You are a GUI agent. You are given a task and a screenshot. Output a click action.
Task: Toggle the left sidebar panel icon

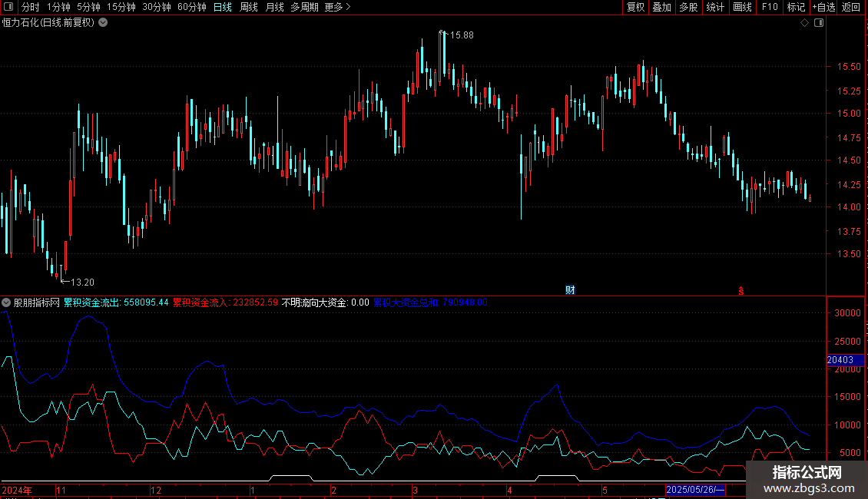(x=8, y=7)
